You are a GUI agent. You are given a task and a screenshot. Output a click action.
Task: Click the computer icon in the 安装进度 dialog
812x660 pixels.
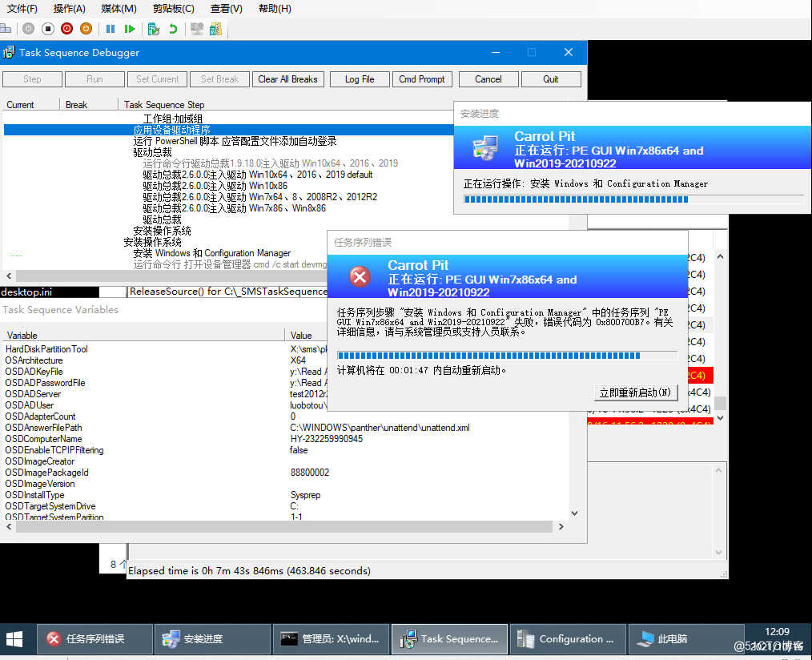(x=485, y=147)
